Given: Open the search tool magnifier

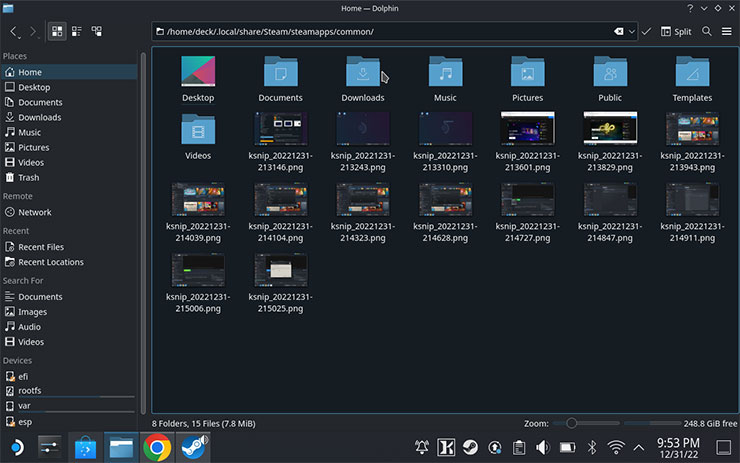Looking at the screenshot, I should 707,32.
